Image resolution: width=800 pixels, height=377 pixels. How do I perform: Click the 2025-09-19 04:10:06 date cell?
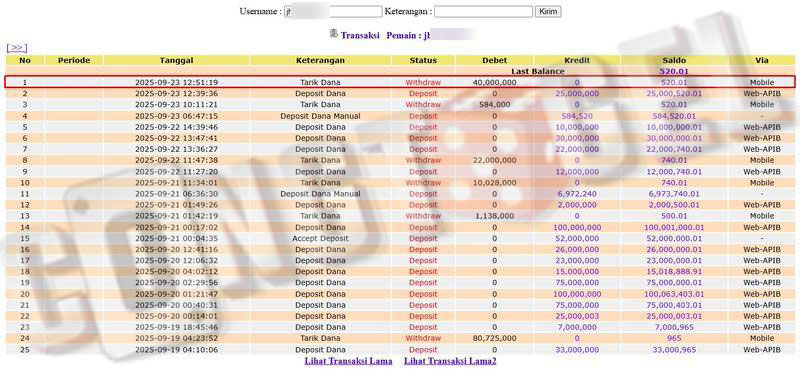coord(177,350)
